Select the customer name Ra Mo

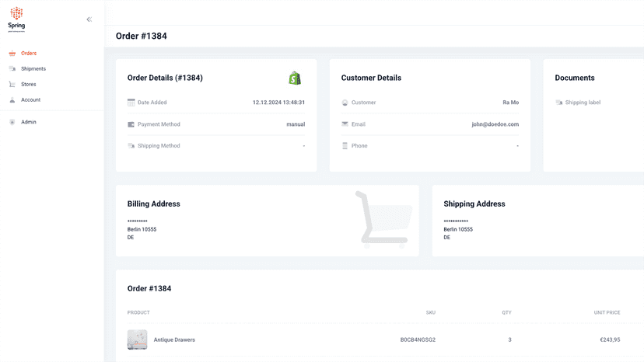510,103
